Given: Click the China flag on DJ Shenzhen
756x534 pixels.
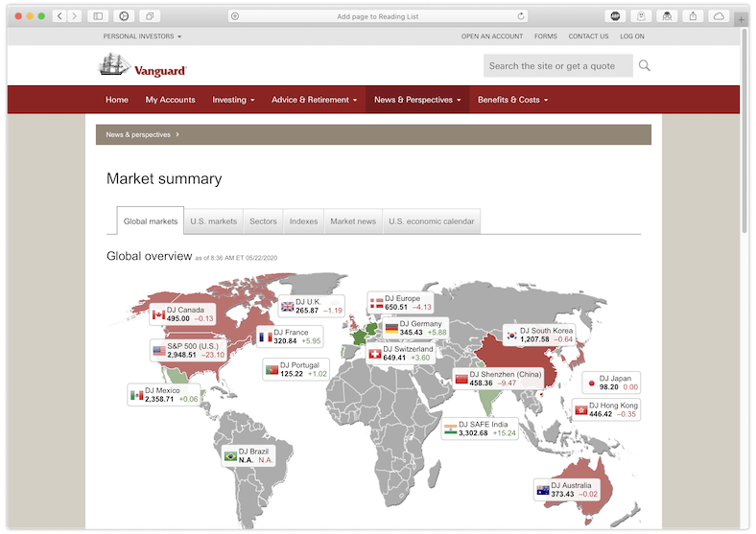Looking at the screenshot, I should (461, 379).
